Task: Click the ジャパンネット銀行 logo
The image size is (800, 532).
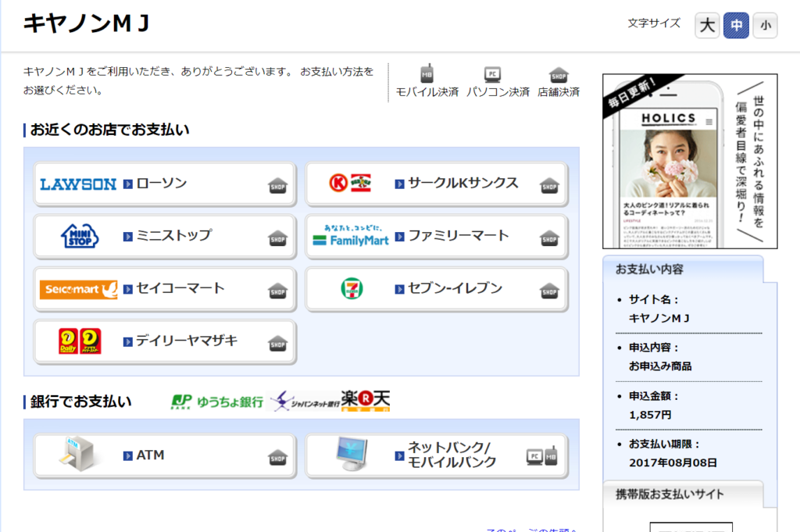Action: point(305,402)
